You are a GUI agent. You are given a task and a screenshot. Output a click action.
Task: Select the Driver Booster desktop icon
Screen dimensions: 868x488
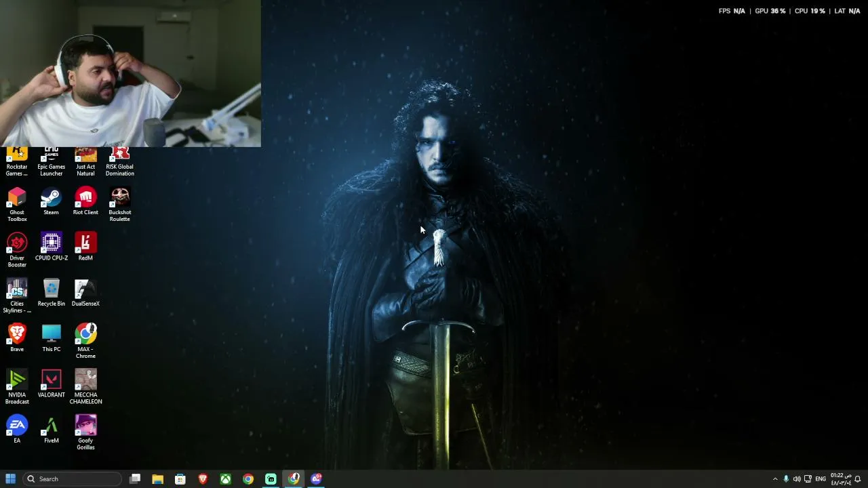pos(17,250)
